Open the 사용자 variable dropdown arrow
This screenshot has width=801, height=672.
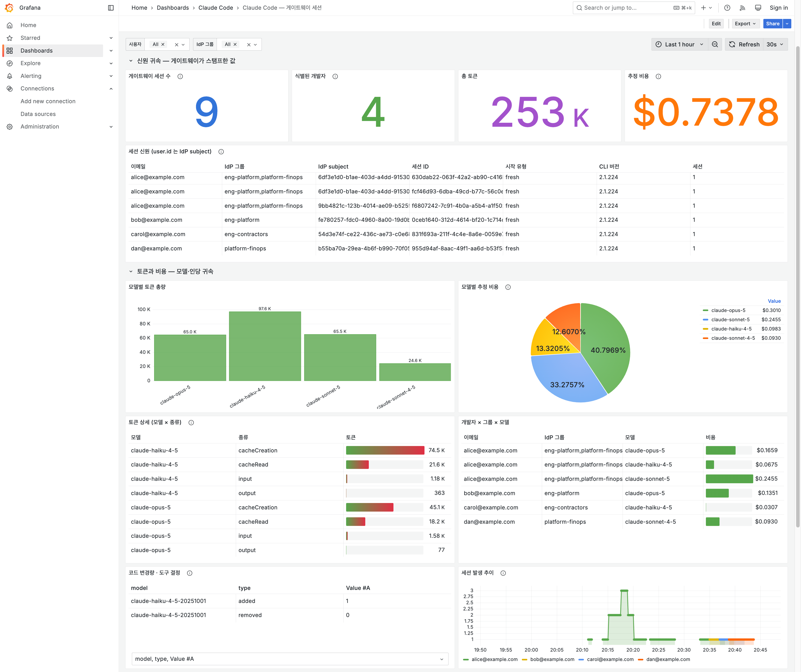[183, 45]
